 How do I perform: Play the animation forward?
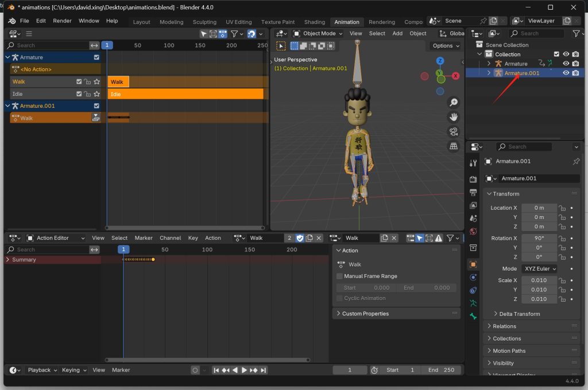pos(244,370)
